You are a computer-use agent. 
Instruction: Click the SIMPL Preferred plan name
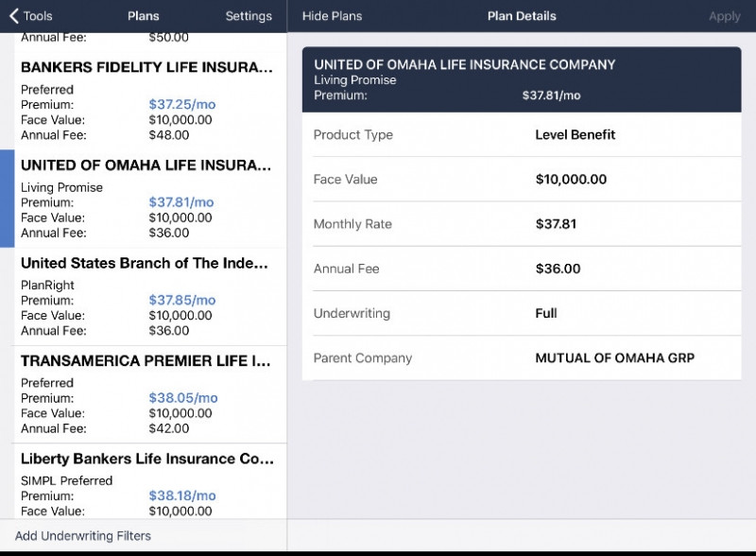pyautogui.click(x=66, y=480)
